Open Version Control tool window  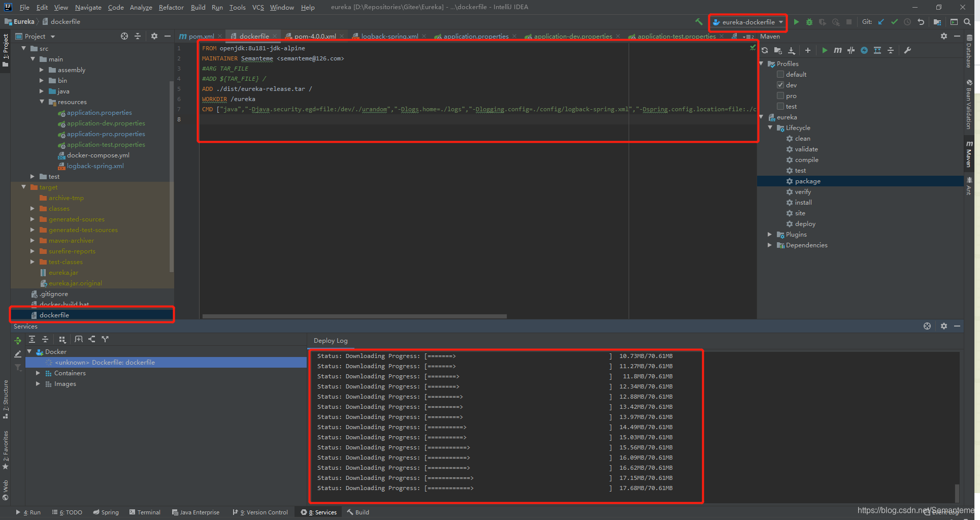click(x=260, y=512)
